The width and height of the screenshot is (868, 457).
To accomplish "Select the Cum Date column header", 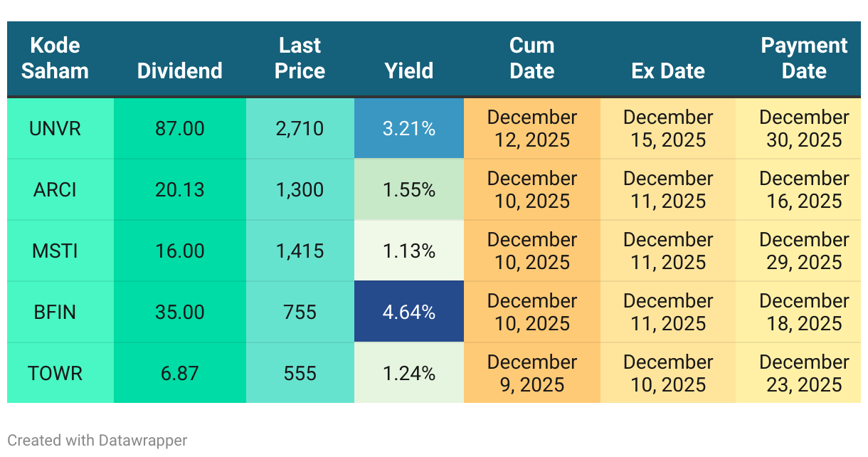I will tap(531, 58).
